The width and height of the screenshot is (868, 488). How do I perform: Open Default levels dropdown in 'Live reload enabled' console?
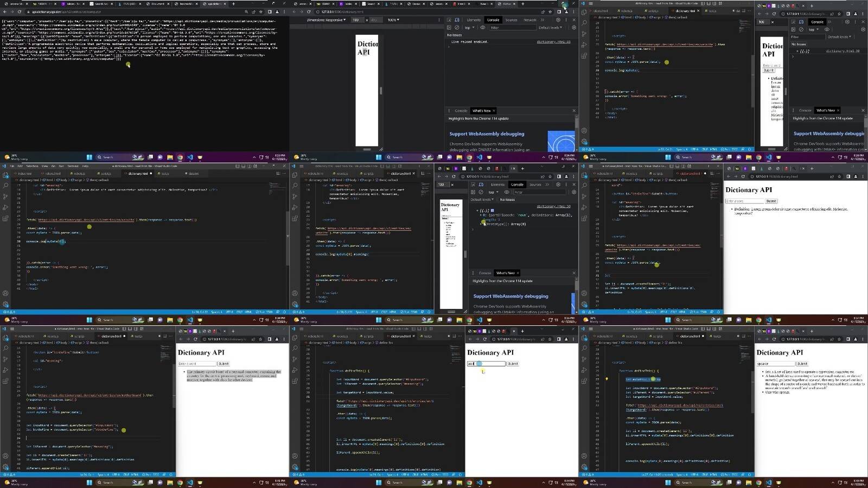(550, 28)
